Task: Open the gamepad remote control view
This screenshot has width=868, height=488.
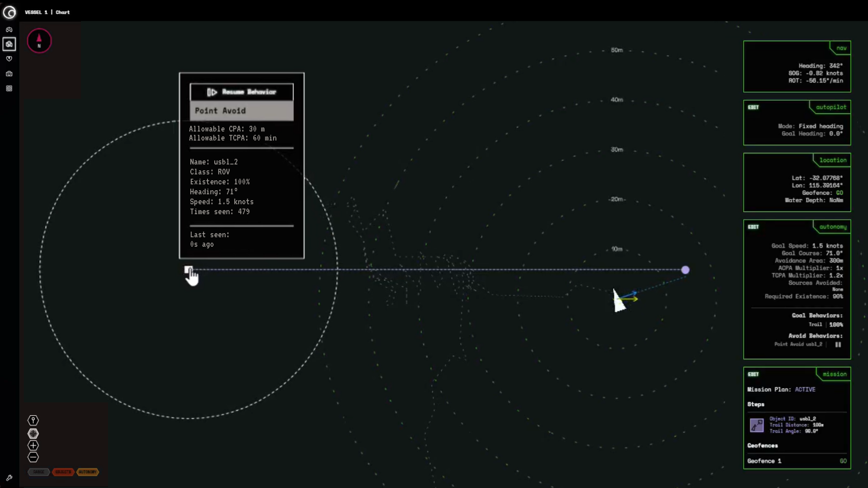Action: (9, 29)
